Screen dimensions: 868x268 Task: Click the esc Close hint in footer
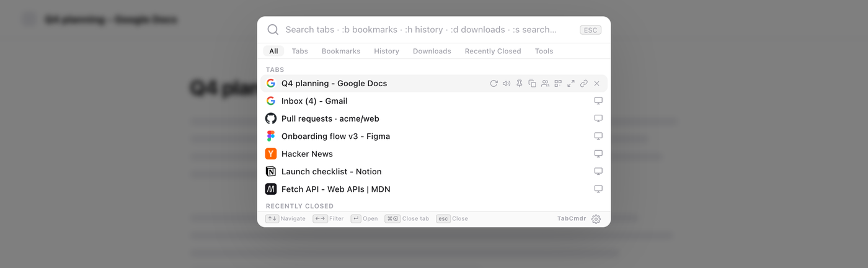453,218
